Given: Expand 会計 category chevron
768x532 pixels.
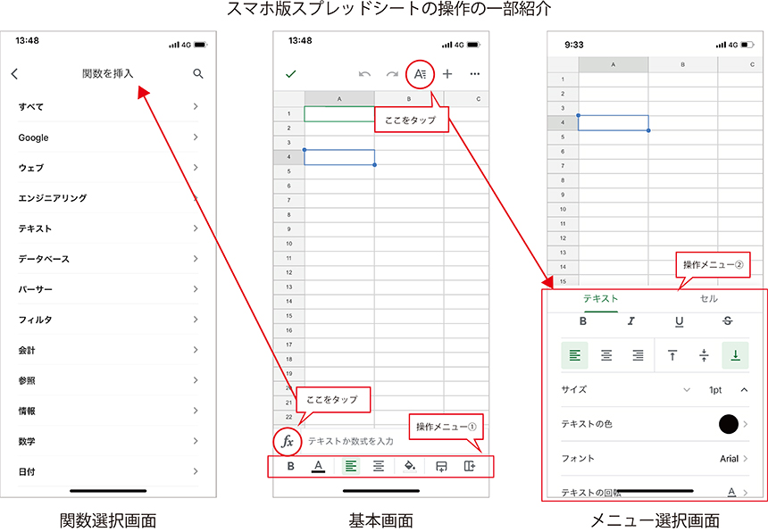Looking at the screenshot, I should [x=196, y=349].
